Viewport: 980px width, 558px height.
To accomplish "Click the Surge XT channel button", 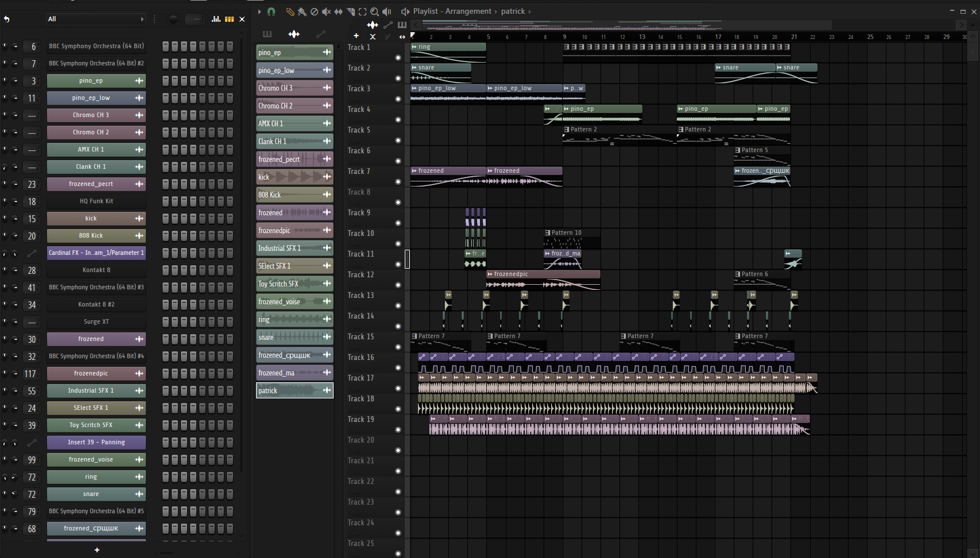I will click(96, 322).
